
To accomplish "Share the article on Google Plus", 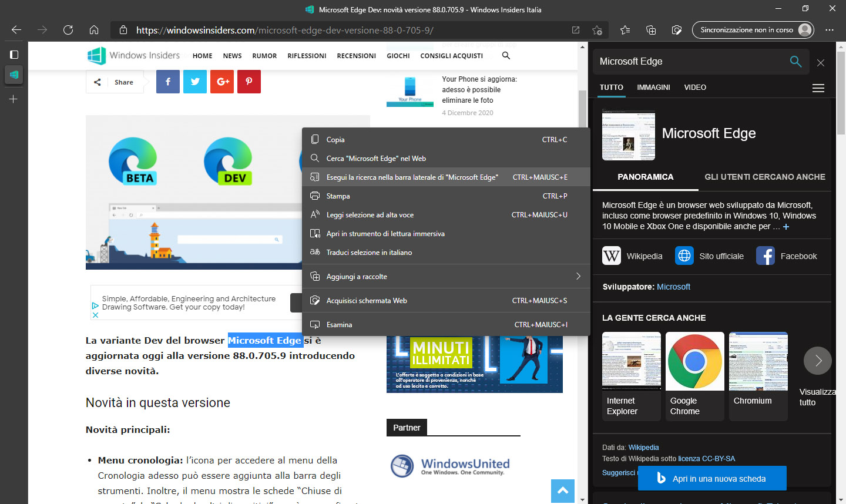I will [222, 82].
